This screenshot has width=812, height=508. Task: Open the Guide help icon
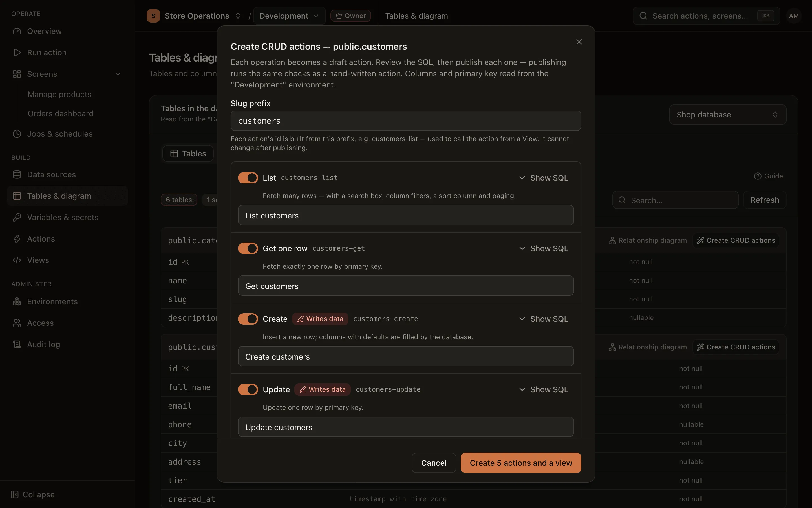tap(758, 176)
